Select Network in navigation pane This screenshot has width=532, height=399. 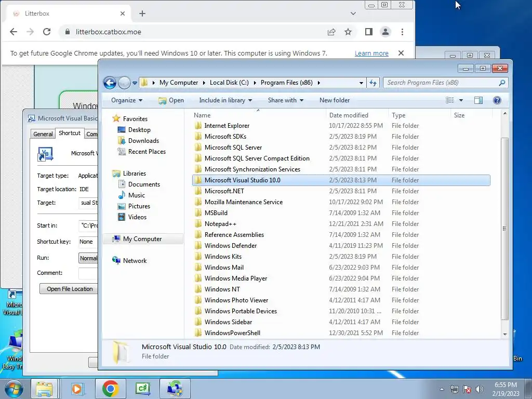135,261
